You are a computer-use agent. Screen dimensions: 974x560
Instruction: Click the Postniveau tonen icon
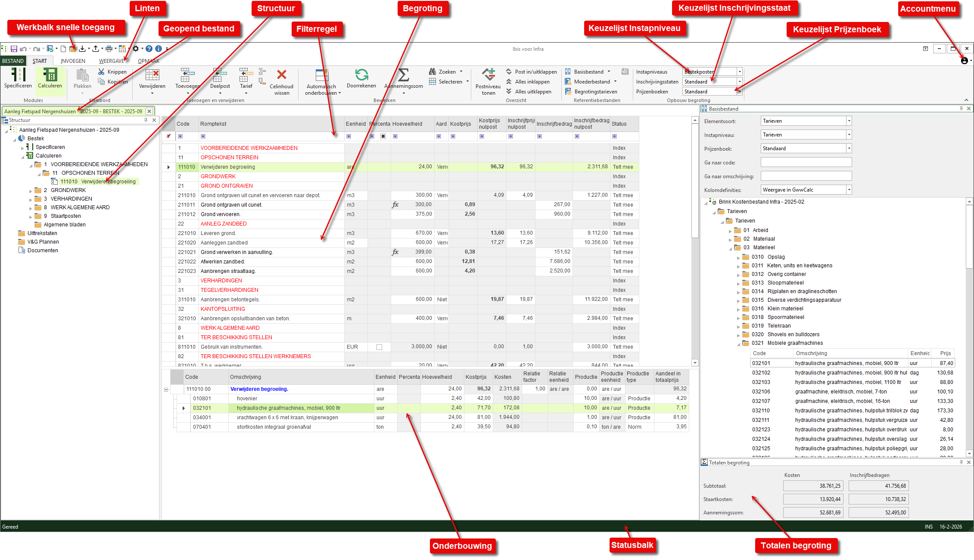(x=488, y=75)
